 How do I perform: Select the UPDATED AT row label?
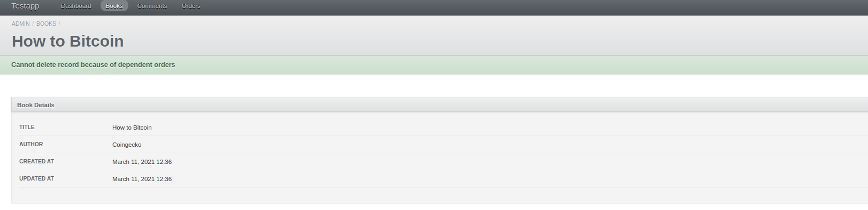(x=36, y=179)
